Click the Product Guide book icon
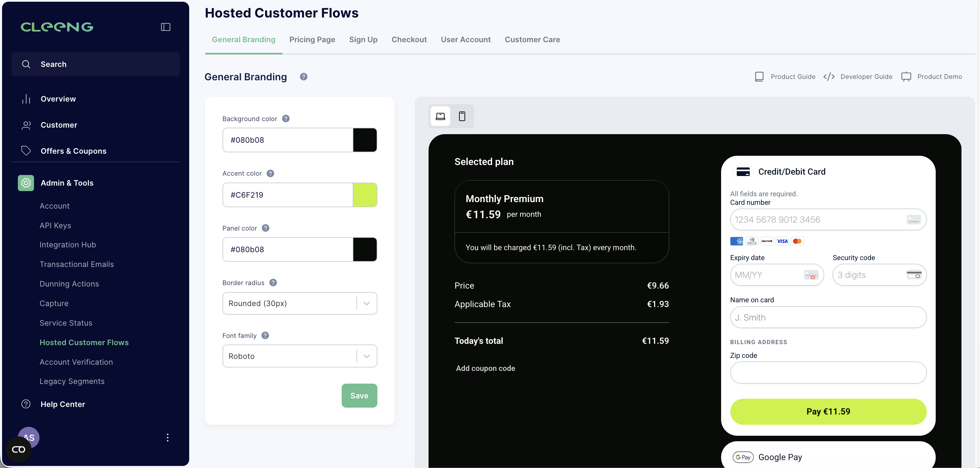Viewport: 980px width, 468px height. pos(759,77)
